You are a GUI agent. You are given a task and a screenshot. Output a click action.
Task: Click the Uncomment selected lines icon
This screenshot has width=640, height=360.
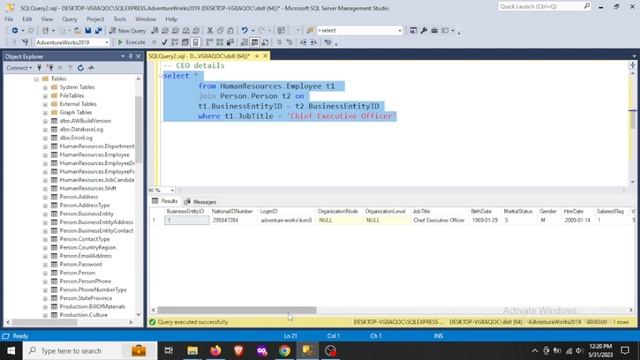pos(289,42)
